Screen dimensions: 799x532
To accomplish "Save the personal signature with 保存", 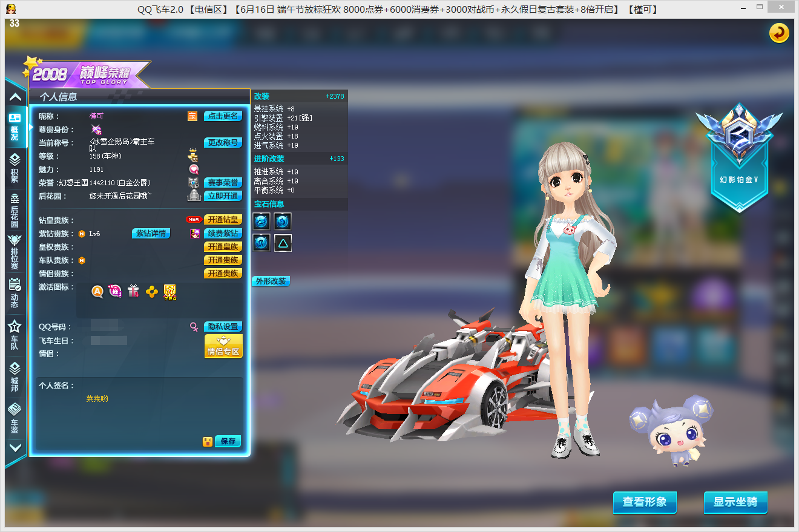I will pos(228,441).
